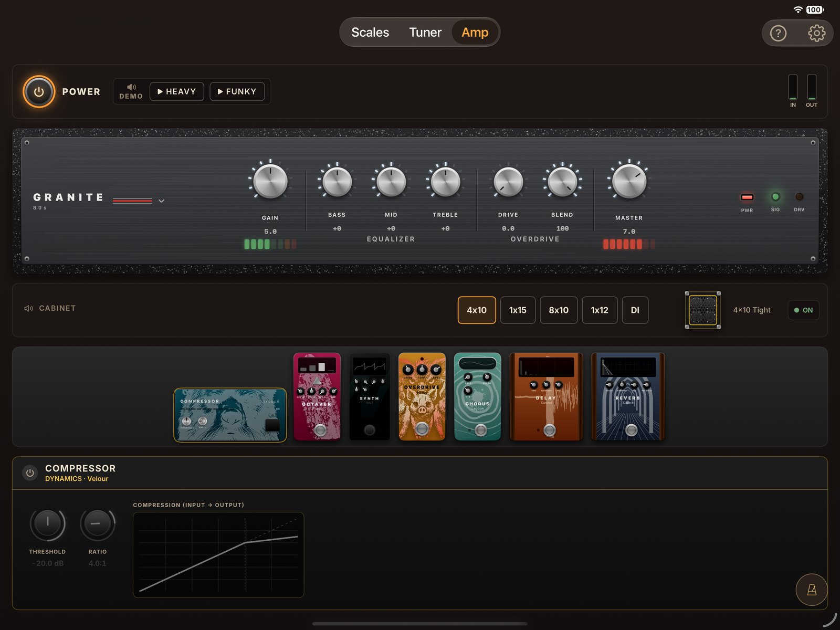The height and width of the screenshot is (630, 840).
Task: Open the help question mark icon
Action: point(778,33)
